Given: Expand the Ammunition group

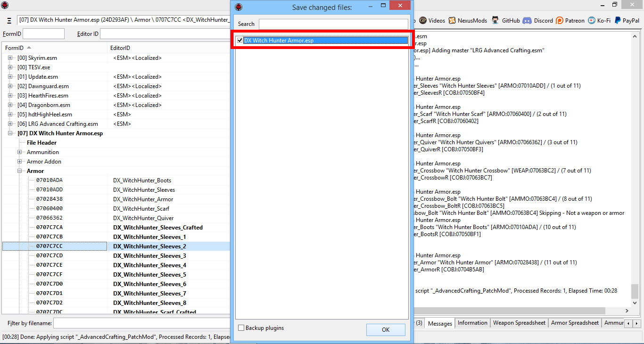Looking at the screenshot, I should 20,152.
